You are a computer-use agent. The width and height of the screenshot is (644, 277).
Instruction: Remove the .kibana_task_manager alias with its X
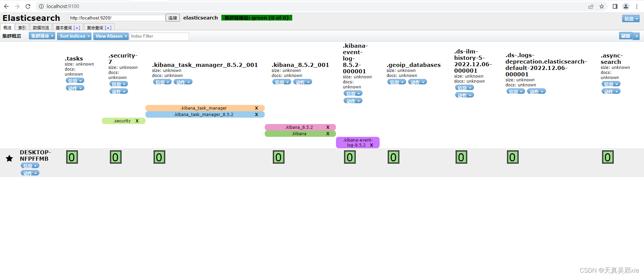[x=256, y=108]
